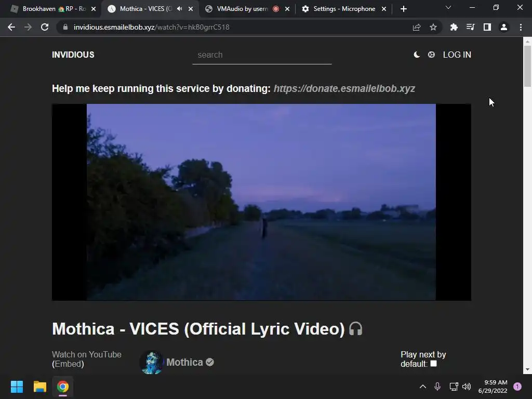
Task: Switch to audio mode headphones icon
Action: click(355, 328)
